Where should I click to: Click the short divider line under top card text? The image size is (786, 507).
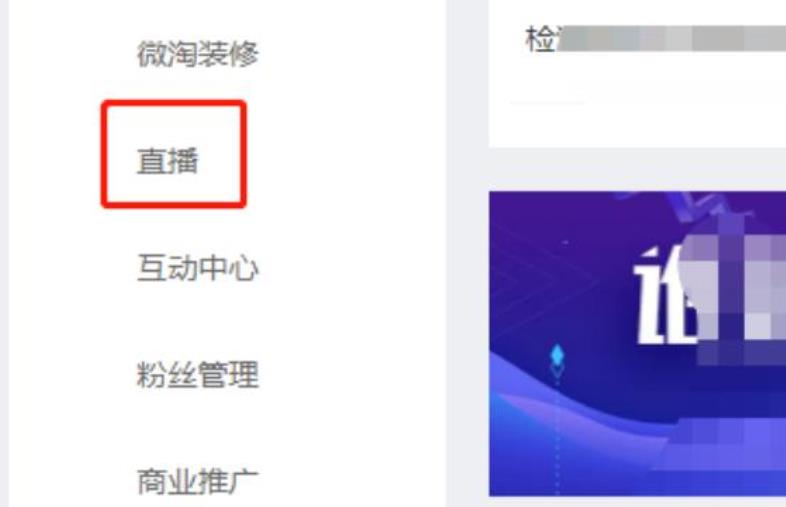click(x=547, y=103)
